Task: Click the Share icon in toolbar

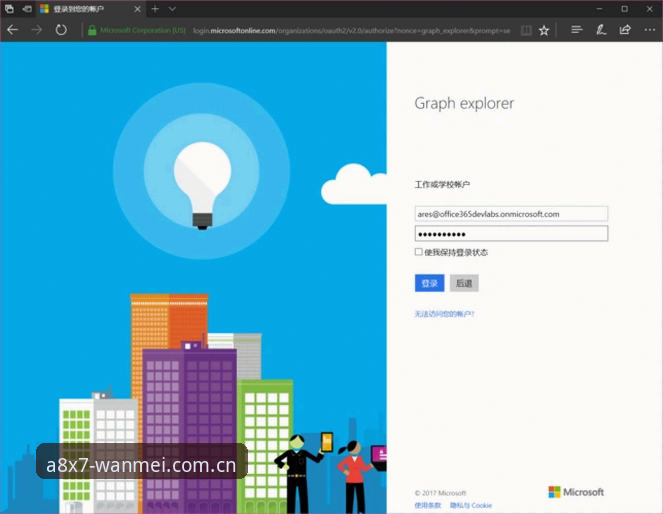Action: (x=625, y=30)
